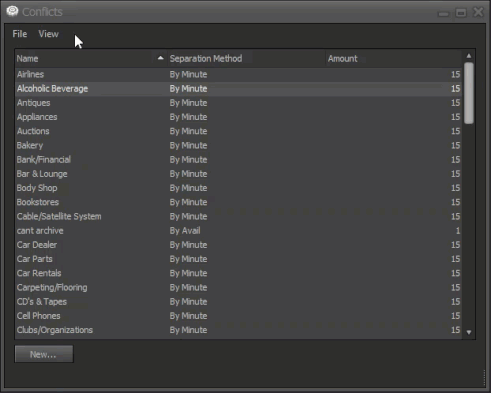
Task: Click the scrollbar up arrow
Action: click(x=469, y=56)
